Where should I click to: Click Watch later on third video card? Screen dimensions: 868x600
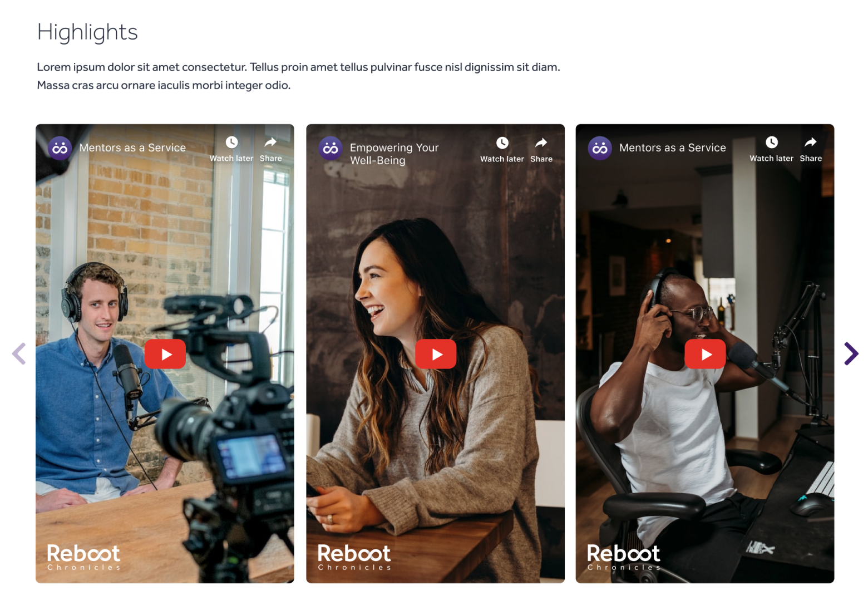click(x=771, y=149)
